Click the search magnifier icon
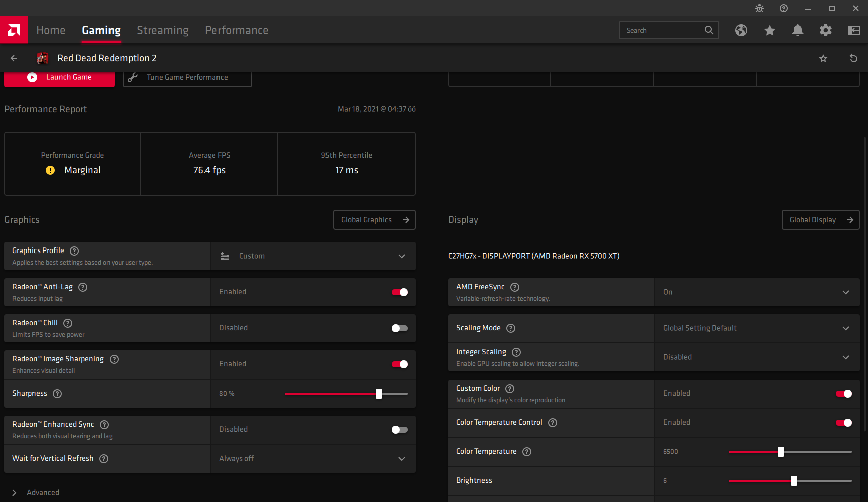 [x=709, y=30]
